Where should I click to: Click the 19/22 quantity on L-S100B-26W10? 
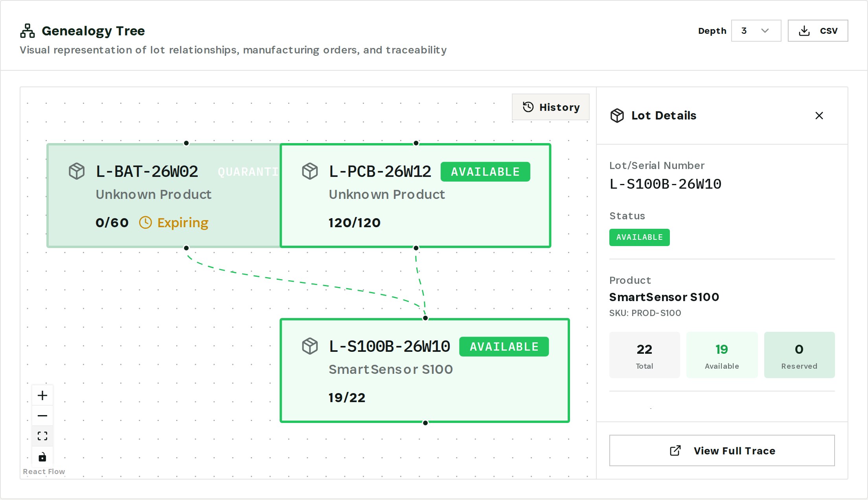pyautogui.click(x=347, y=398)
